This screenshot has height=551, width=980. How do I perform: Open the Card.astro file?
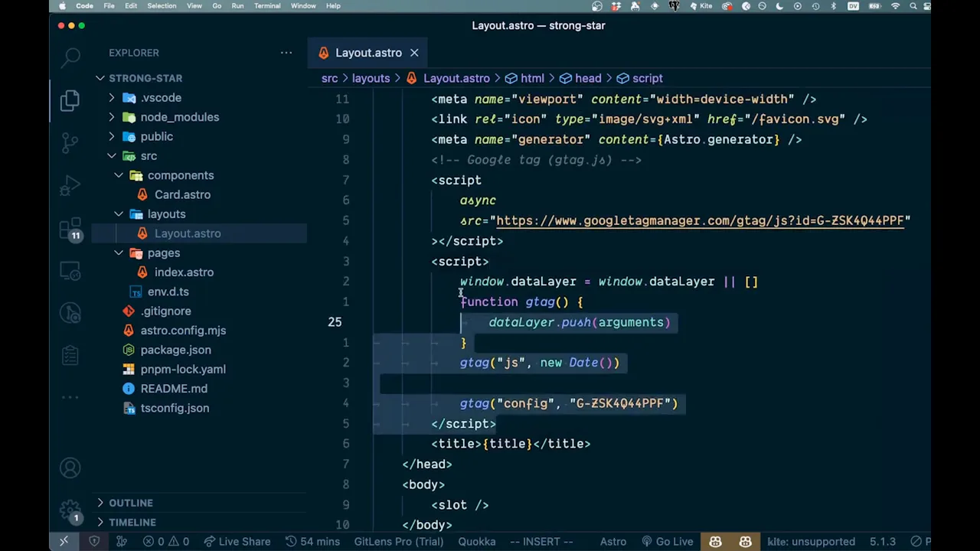tap(182, 194)
